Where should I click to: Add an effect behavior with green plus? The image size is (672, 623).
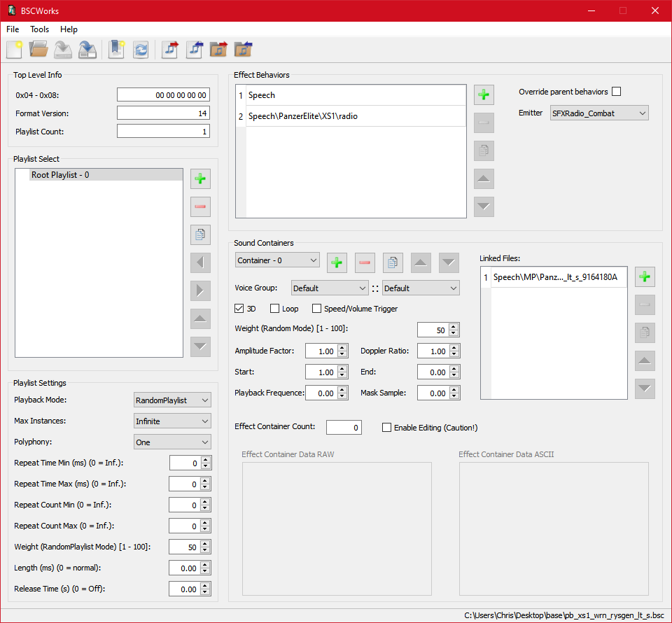click(484, 94)
